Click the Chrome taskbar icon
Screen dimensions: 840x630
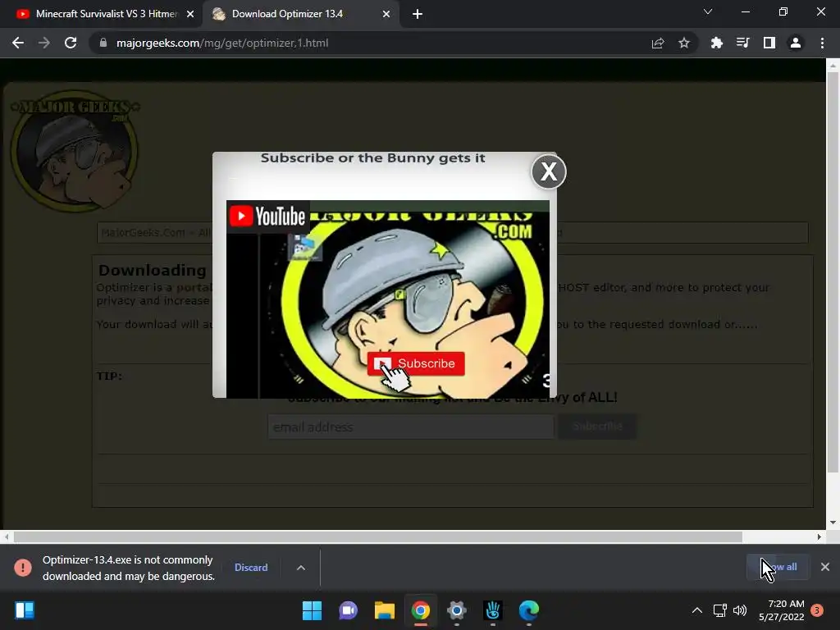421,610
